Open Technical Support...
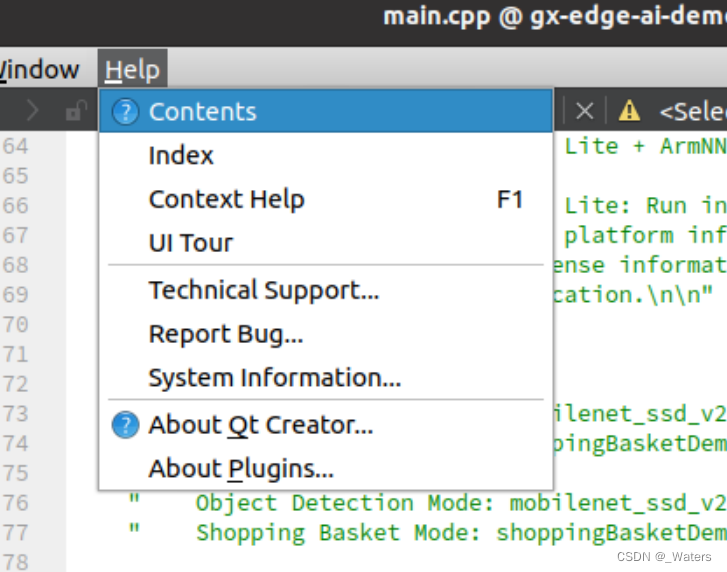 (x=325, y=291)
